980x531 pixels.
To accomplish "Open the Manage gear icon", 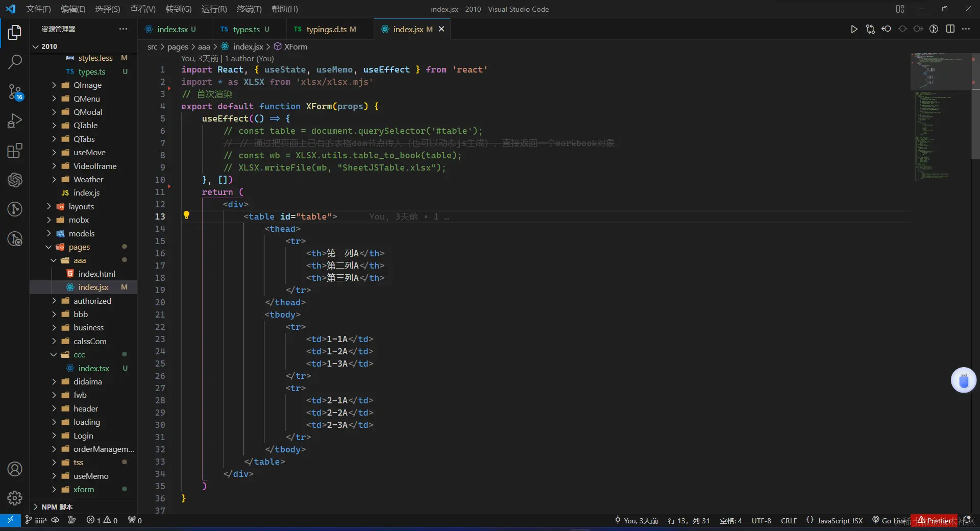I will pos(15,498).
